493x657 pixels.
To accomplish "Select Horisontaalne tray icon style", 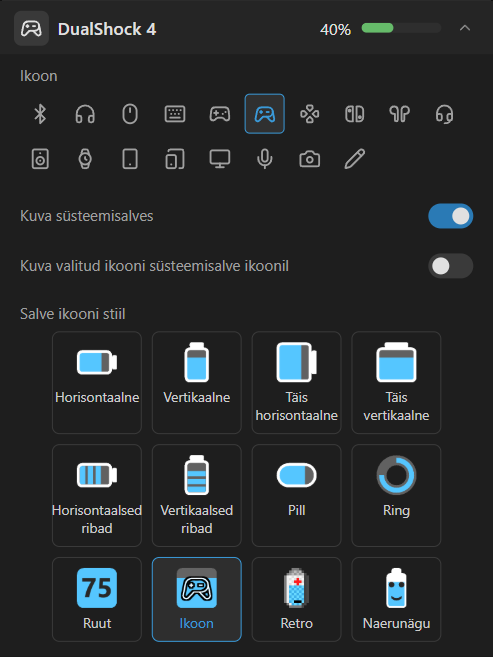I will pyautogui.click(x=97, y=383).
